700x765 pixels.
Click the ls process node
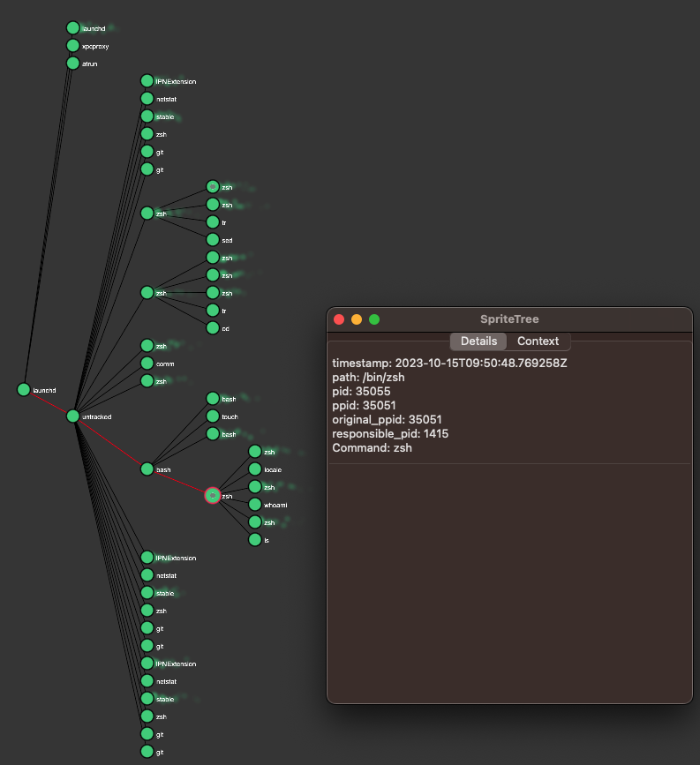(x=255, y=539)
